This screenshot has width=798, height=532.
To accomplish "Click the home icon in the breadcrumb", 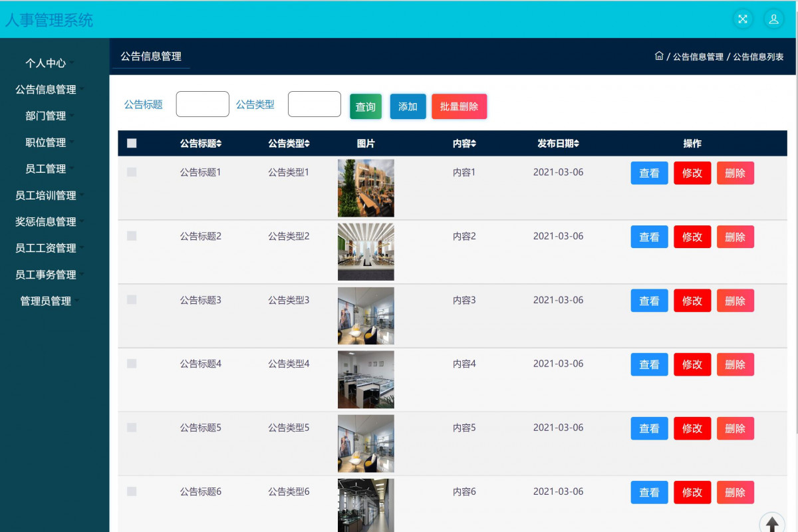I will coord(659,57).
